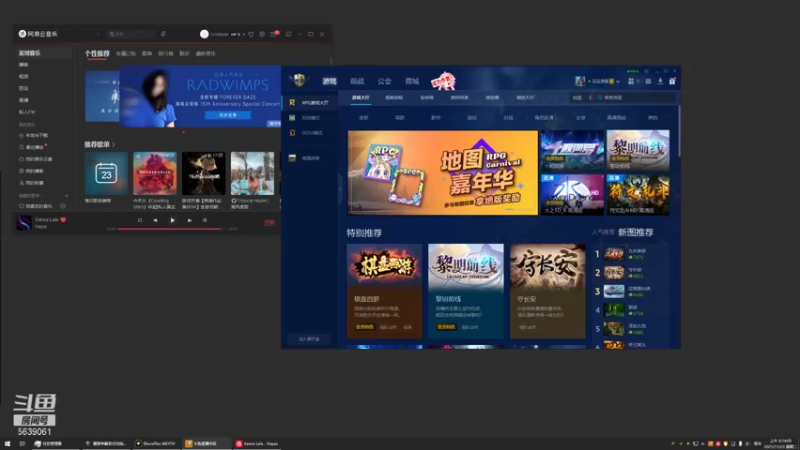Play the current song in NetEase Music
800x450 pixels.
tap(172, 220)
